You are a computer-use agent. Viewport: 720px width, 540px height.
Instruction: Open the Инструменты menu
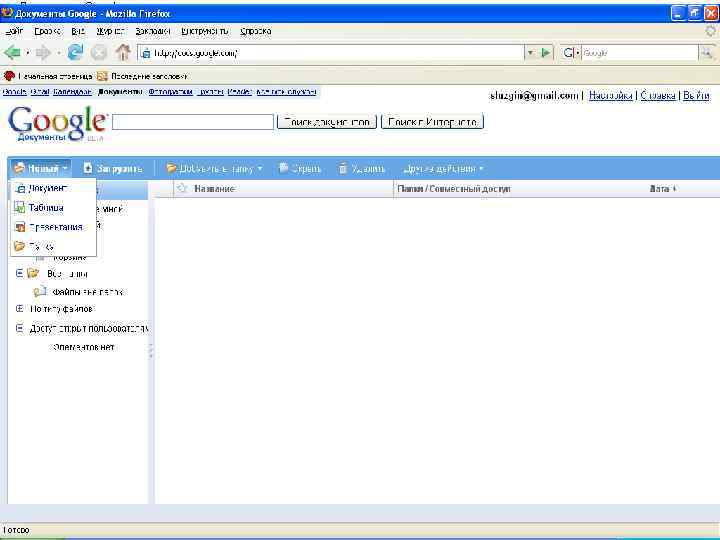point(205,31)
